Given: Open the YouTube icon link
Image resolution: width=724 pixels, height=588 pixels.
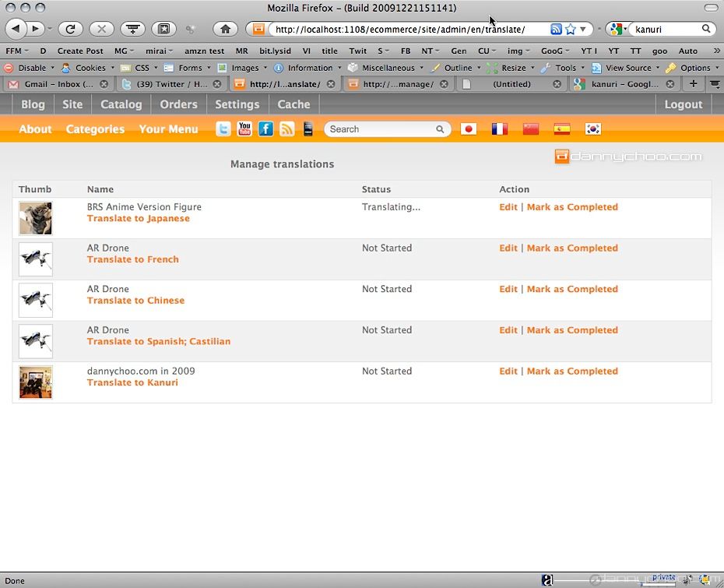Looking at the screenshot, I should point(244,129).
